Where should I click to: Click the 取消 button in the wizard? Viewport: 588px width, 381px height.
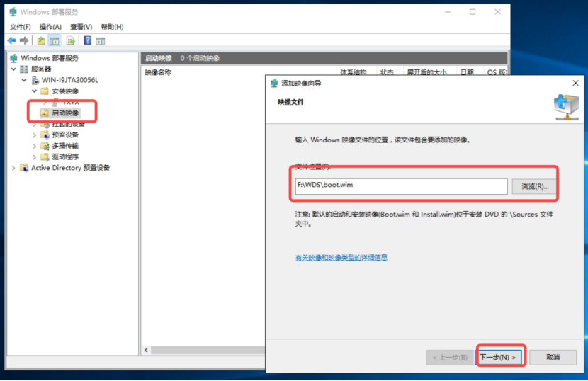pos(553,358)
